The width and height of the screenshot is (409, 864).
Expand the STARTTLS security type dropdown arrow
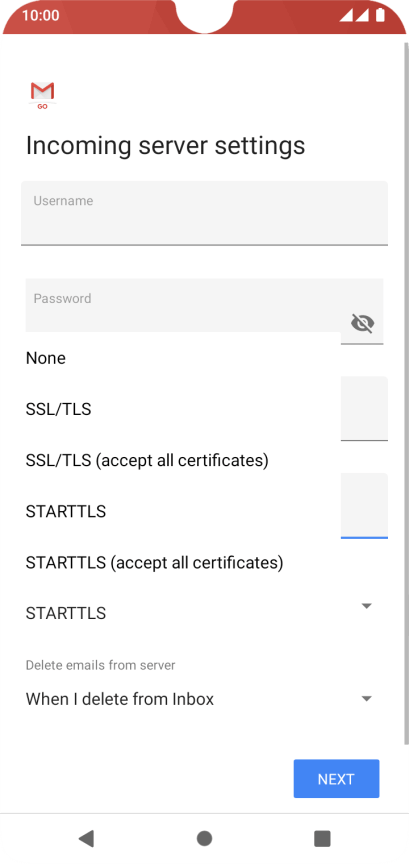[367, 606]
